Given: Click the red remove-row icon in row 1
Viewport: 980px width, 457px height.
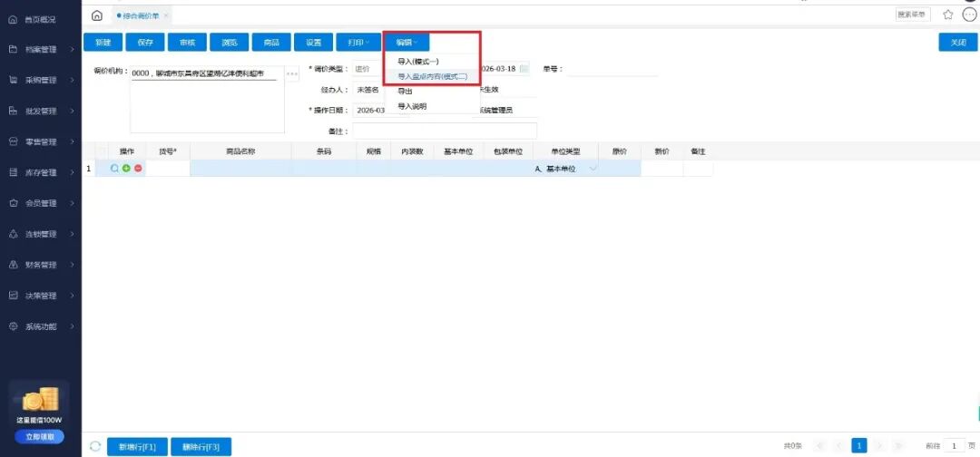Looking at the screenshot, I should click(138, 169).
